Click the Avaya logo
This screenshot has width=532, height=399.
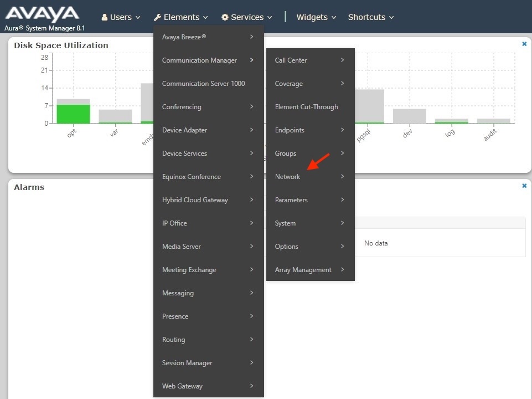coord(42,14)
